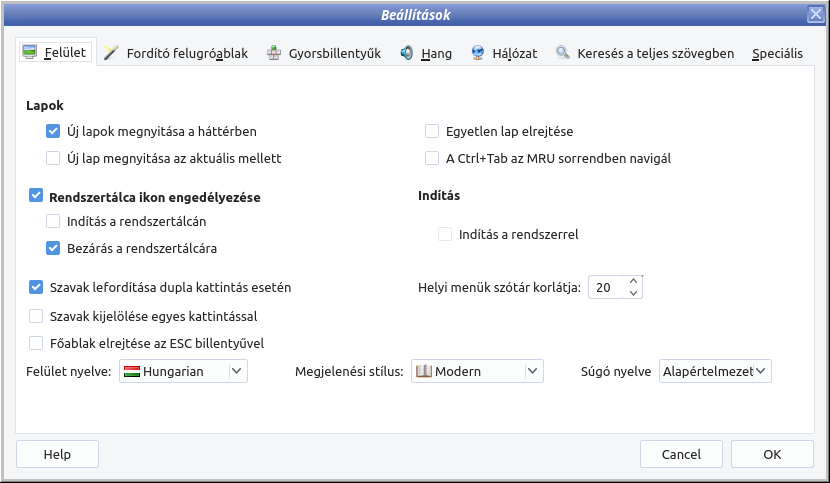The width and height of the screenshot is (830, 483).
Task: Enable Egyetlen lap elrejtése checkbox
Action: pos(432,131)
